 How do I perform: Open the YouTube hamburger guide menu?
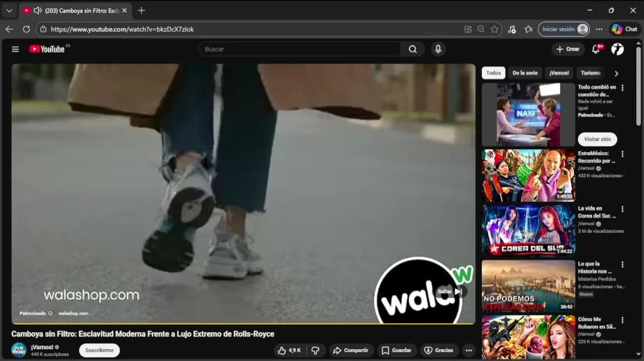[16, 49]
